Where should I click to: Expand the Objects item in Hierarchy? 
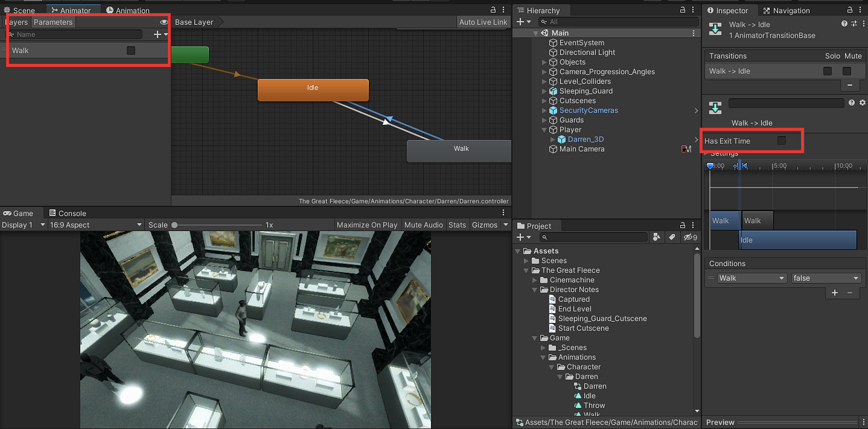coord(544,62)
